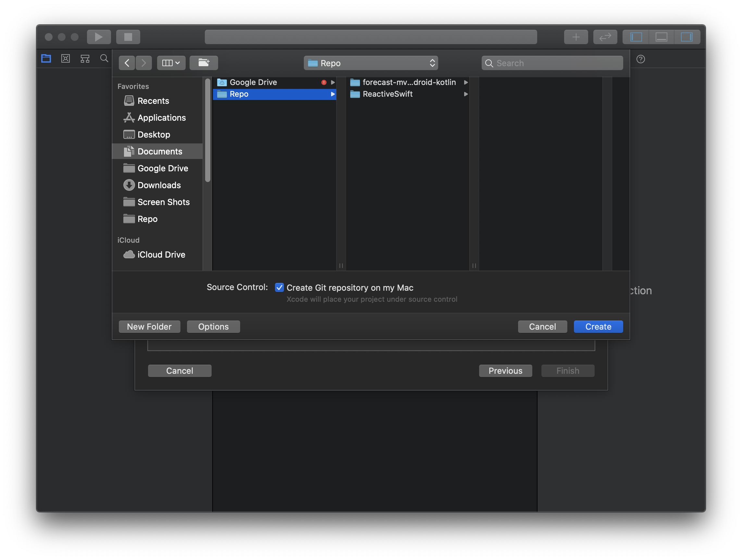Viewport: 742px width, 560px height.
Task: Open the symbol navigator hierarchy icon
Action: (85, 59)
